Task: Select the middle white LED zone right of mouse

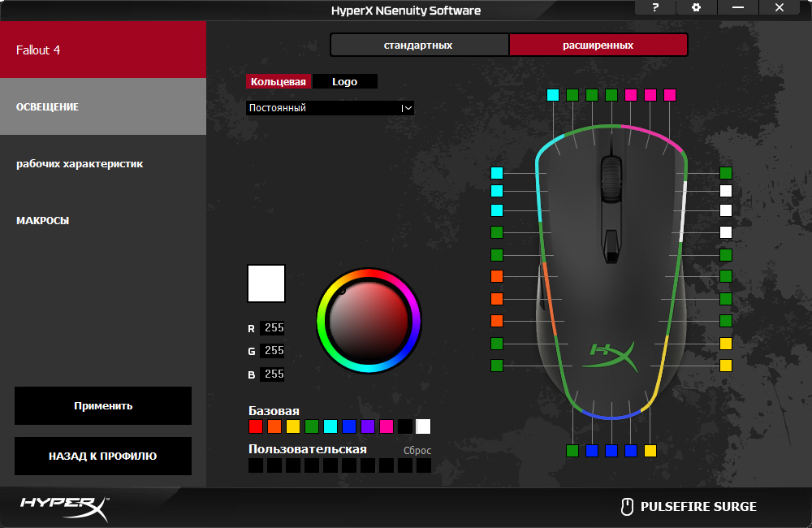Action: [x=726, y=210]
